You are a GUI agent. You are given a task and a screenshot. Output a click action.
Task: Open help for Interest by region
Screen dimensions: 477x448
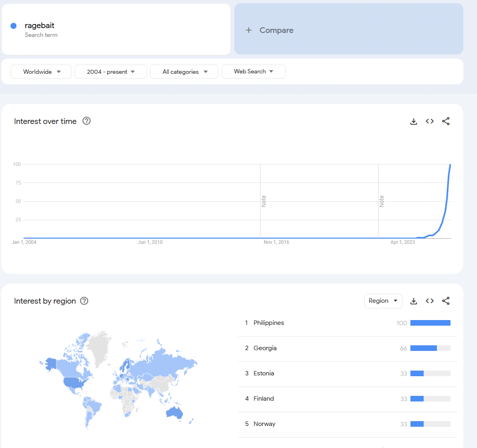click(84, 301)
